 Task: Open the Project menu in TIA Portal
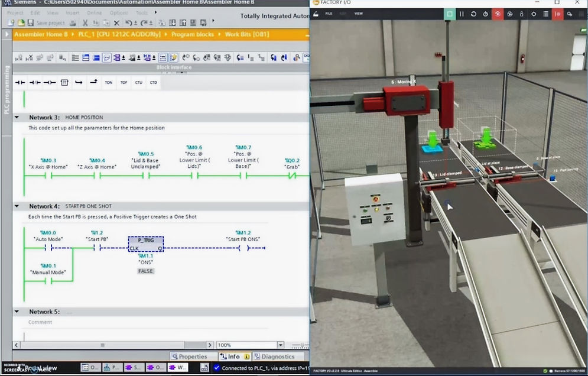click(x=15, y=13)
